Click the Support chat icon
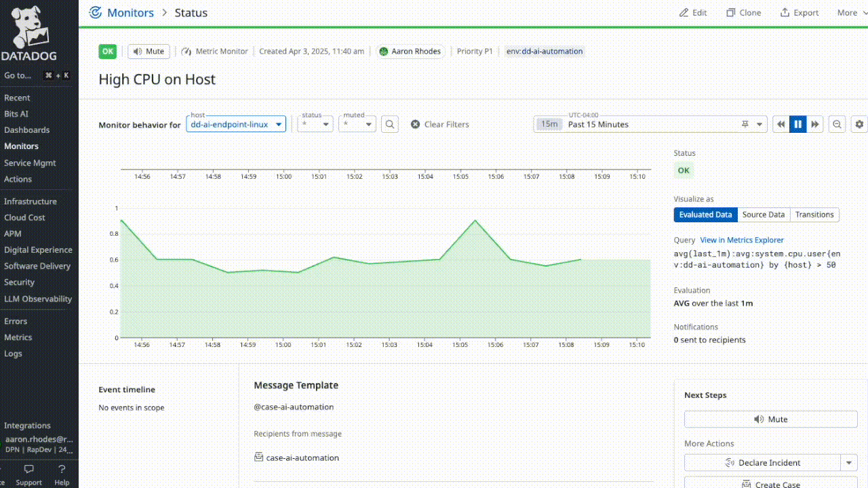This screenshot has width=868, height=488. [x=28, y=474]
